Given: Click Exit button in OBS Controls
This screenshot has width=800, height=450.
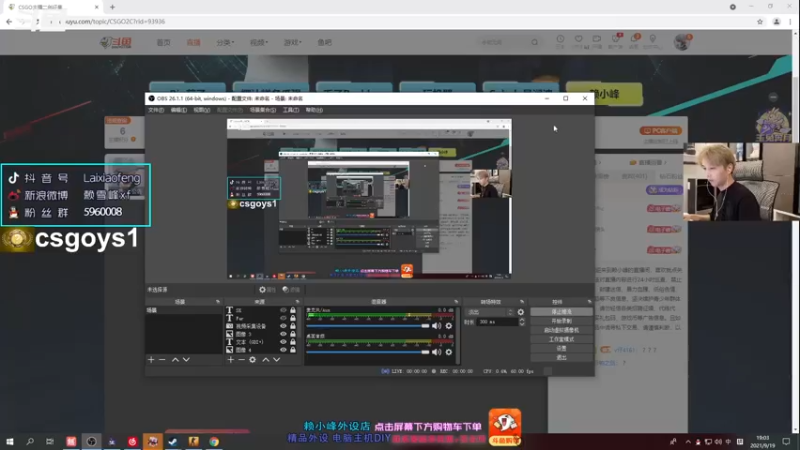Looking at the screenshot, I should point(561,358).
